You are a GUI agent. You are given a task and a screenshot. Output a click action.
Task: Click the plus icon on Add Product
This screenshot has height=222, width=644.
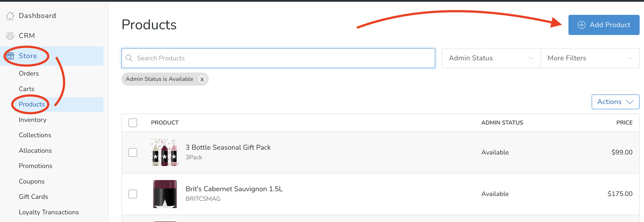tap(581, 25)
